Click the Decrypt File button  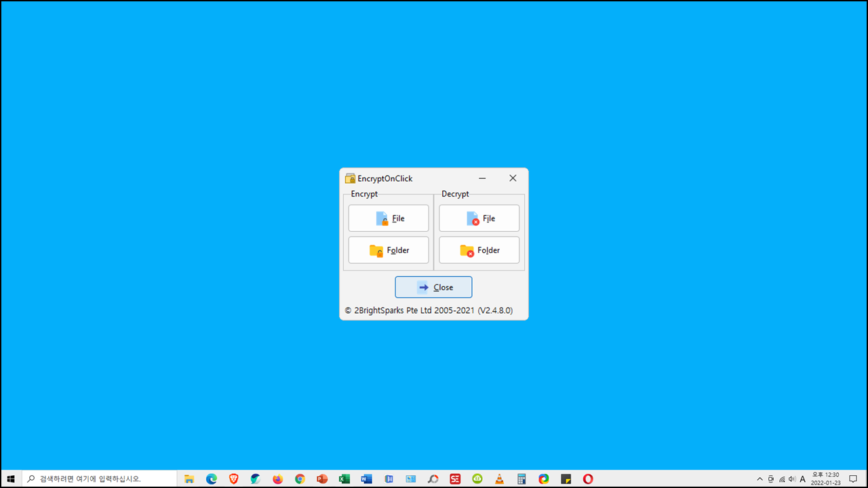click(479, 218)
